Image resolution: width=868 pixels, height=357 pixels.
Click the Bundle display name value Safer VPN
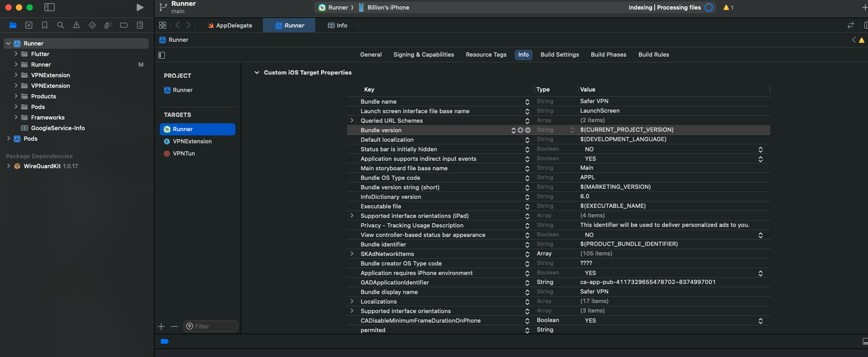(594, 291)
